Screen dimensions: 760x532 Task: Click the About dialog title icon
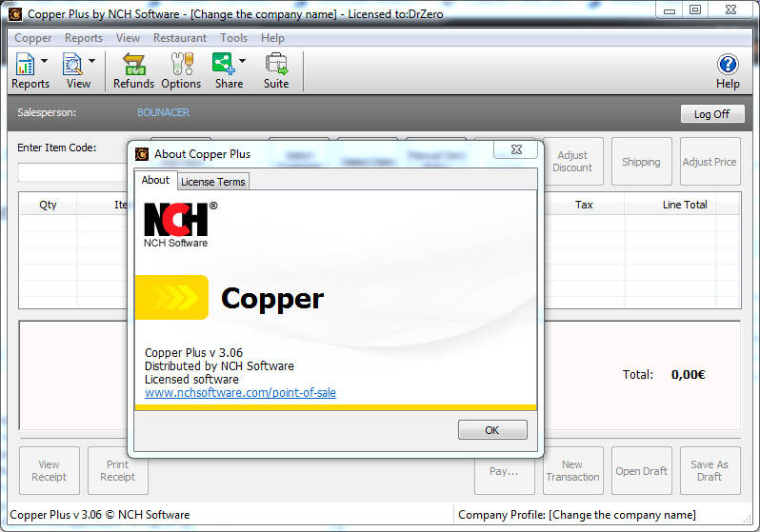point(142,154)
